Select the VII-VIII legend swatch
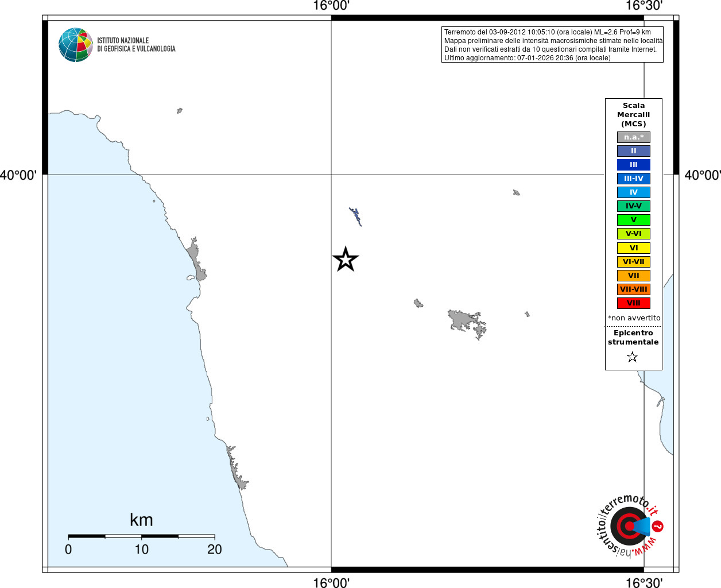The image size is (721, 588). (634, 289)
